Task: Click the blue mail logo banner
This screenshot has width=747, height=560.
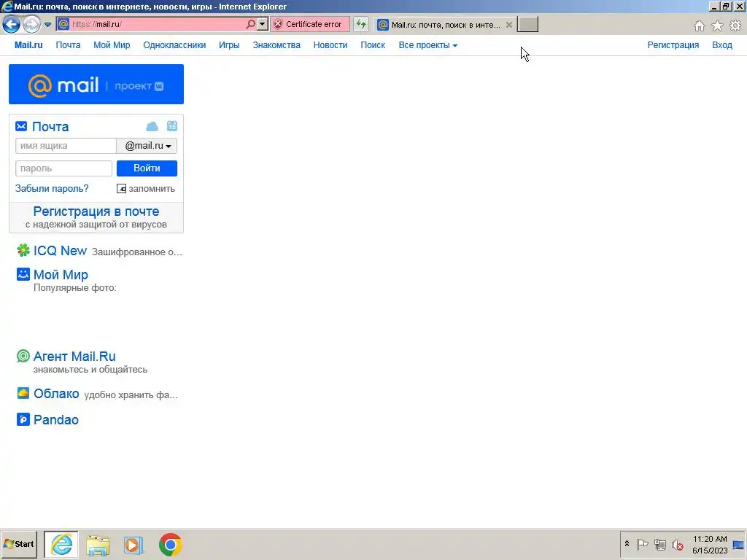Action: tap(96, 85)
